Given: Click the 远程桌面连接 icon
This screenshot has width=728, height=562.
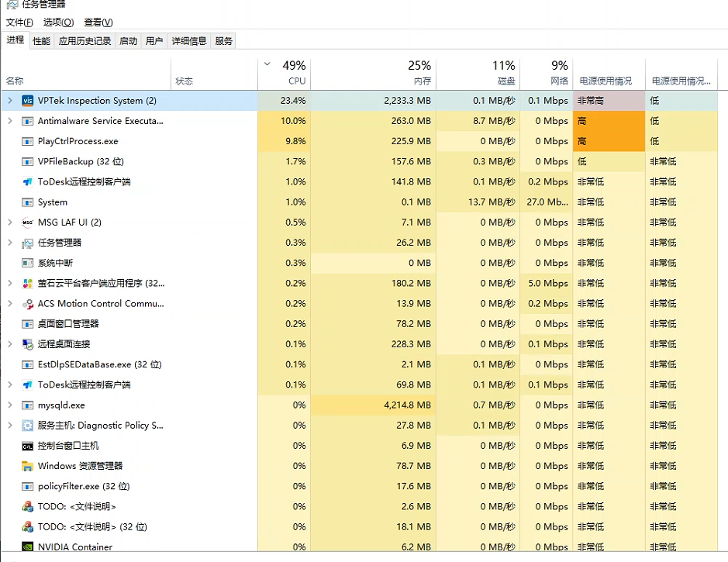Looking at the screenshot, I should (x=27, y=344).
